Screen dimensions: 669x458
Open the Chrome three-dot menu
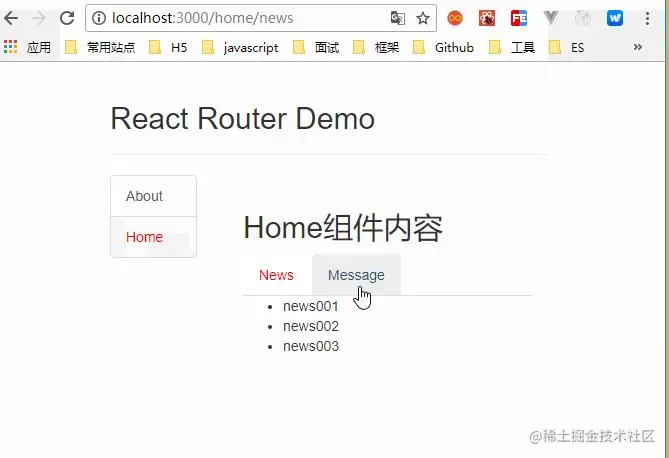point(647,18)
